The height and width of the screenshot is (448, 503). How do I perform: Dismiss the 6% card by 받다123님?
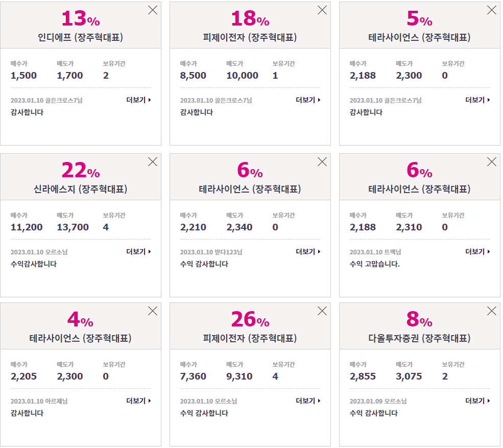tap(322, 162)
